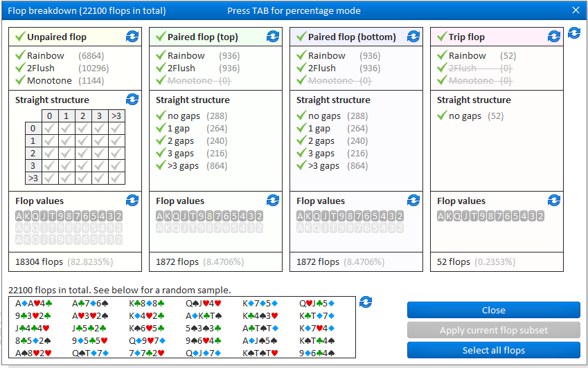Click refresh icon in Paired flop (top) header
588x368 pixels.
[273, 37]
